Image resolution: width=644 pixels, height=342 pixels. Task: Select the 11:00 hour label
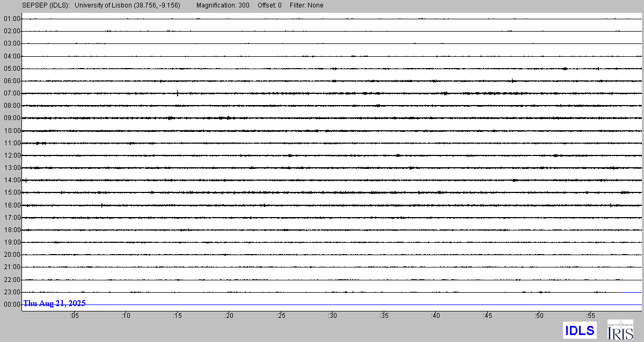[12, 143]
